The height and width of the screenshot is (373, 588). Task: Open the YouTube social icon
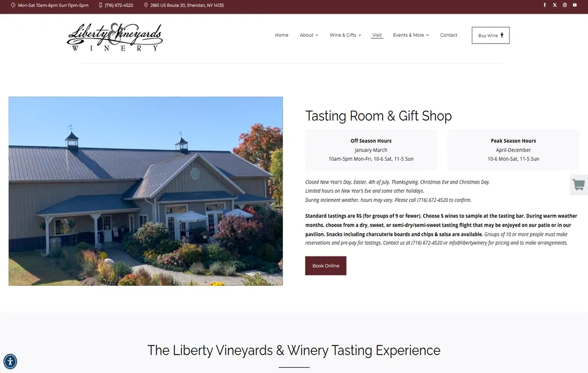[x=574, y=5]
